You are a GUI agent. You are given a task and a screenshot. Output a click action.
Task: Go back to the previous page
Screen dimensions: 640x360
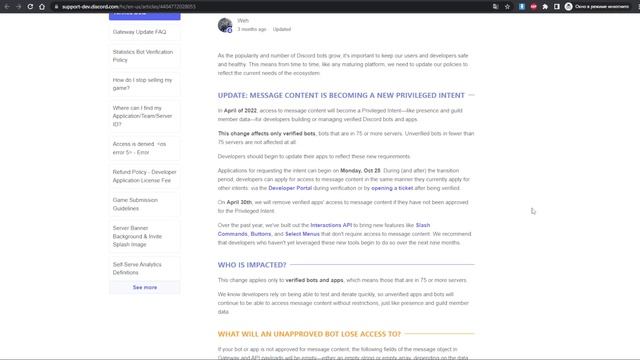click(7, 7)
